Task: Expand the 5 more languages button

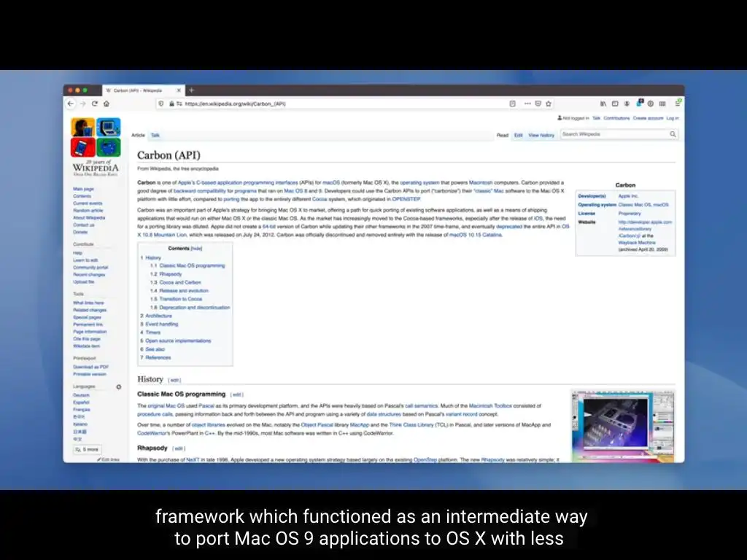Action: (x=88, y=449)
